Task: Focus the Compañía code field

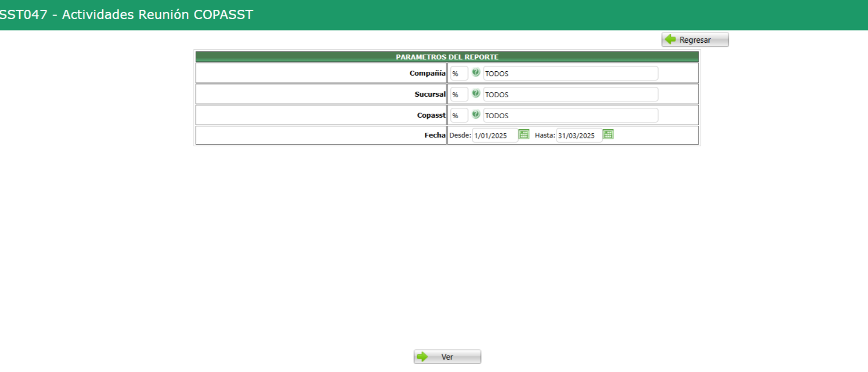Action: [459, 74]
